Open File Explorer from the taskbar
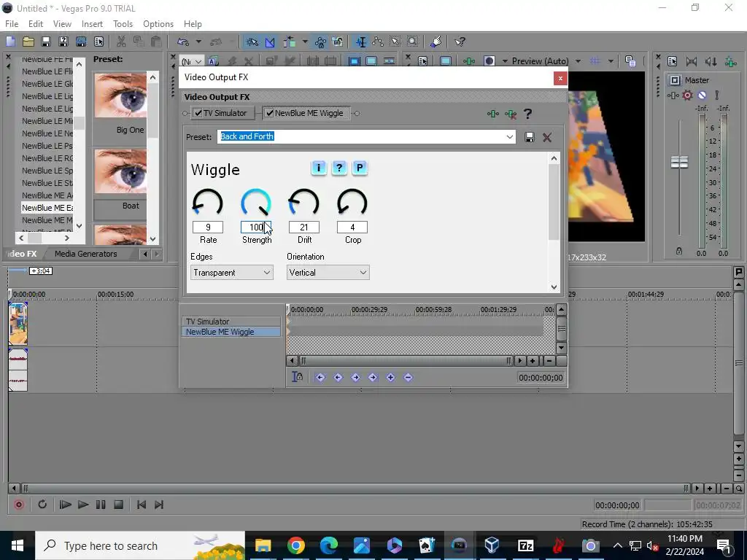 click(263, 545)
